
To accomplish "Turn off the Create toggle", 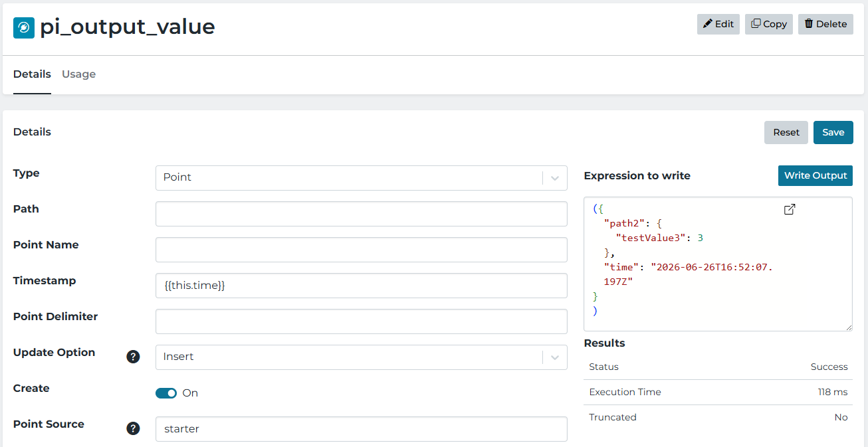I will click(166, 393).
